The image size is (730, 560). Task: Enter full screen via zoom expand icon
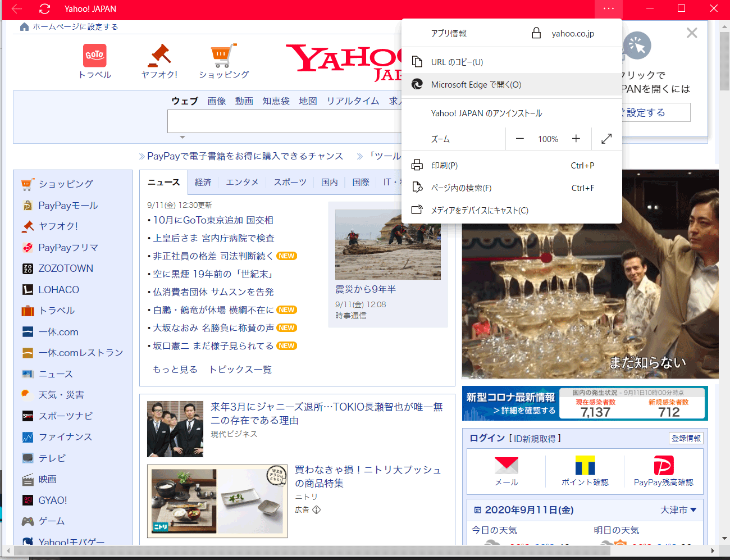pyautogui.click(x=606, y=139)
